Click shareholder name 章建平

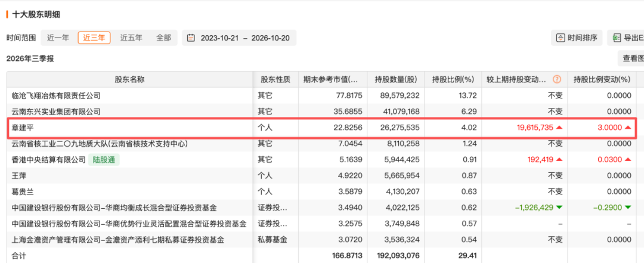pos(23,128)
